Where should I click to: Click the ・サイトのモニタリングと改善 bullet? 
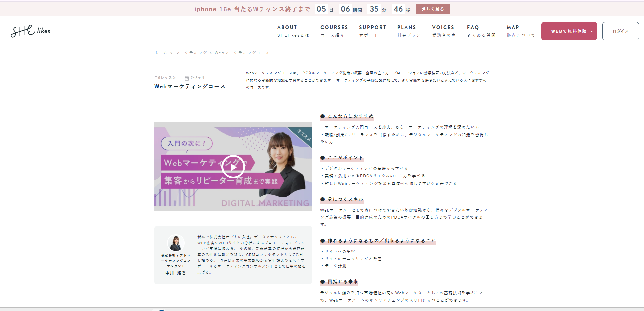351,259
